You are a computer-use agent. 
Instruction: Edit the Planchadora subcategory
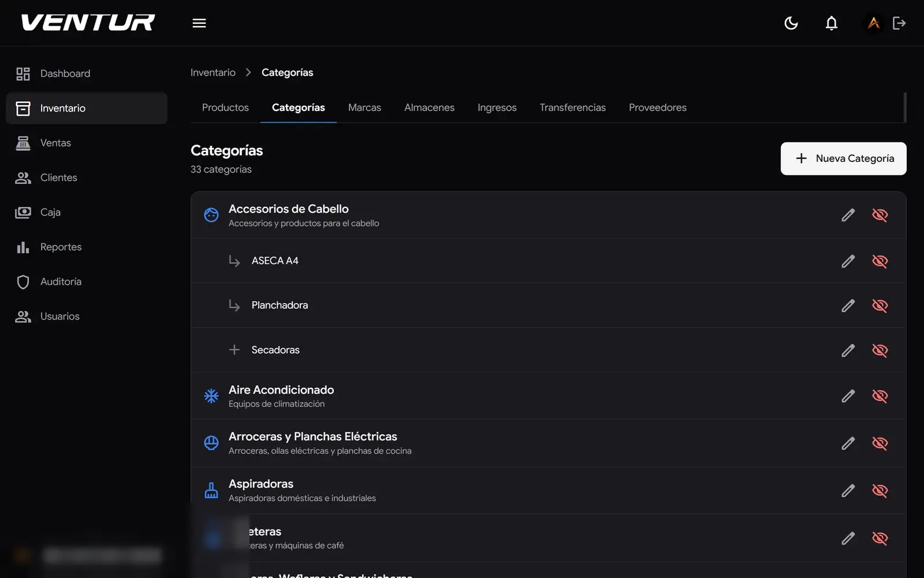tap(848, 305)
